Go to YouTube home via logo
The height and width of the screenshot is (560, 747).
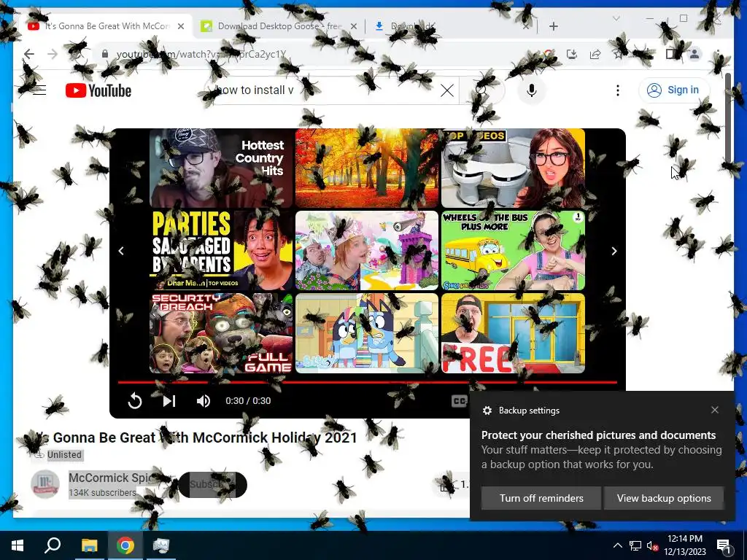(98, 90)
